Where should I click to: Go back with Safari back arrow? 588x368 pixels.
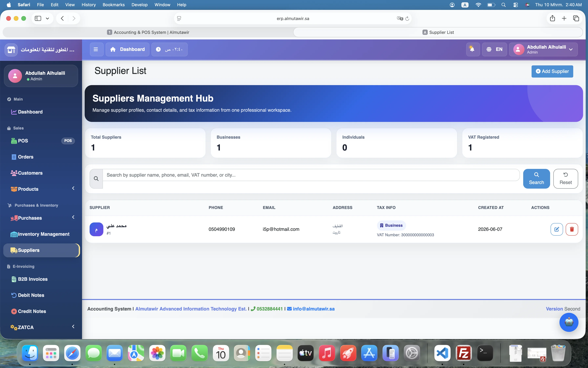pos(62,19)
